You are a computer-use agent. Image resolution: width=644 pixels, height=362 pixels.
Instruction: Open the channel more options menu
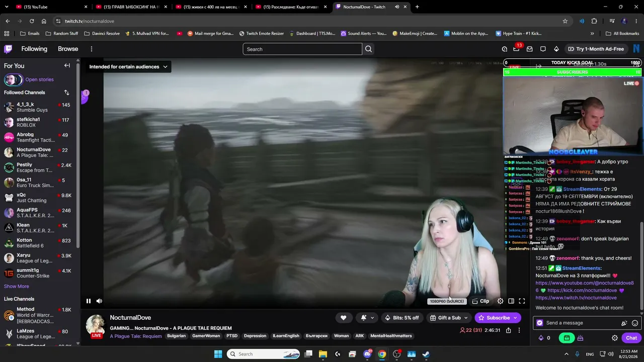[519, 330]
